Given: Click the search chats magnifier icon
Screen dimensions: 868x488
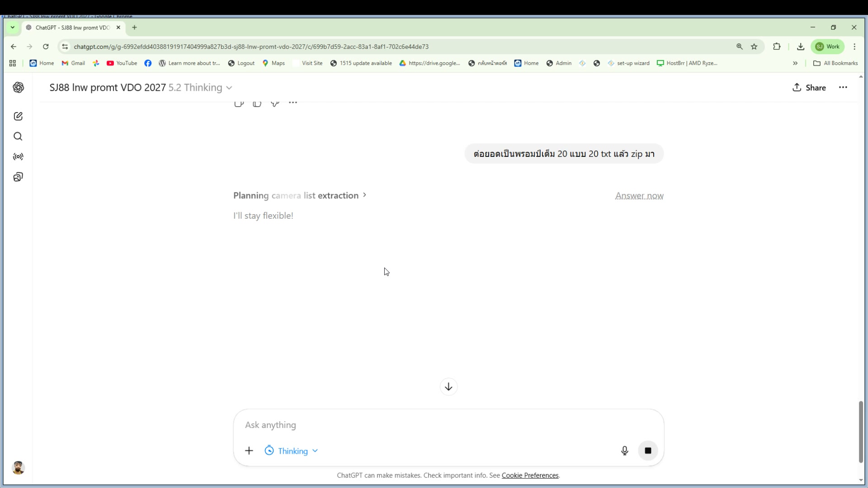Looking at the screenshot, I should 18,136.
